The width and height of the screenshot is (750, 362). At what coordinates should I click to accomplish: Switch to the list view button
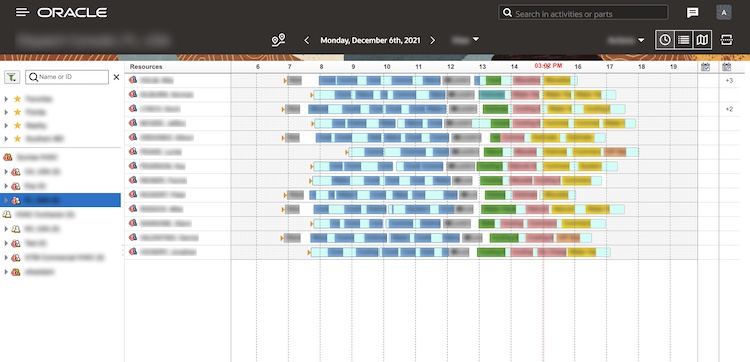[684, 40]
